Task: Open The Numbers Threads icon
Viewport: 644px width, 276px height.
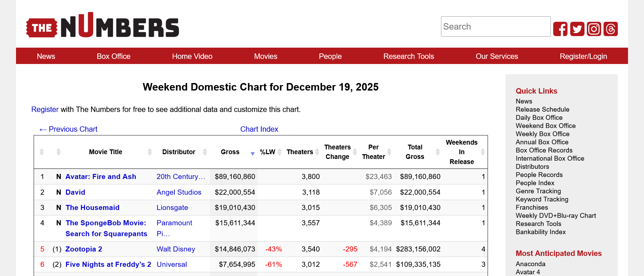Action: (x=610, y=29)
